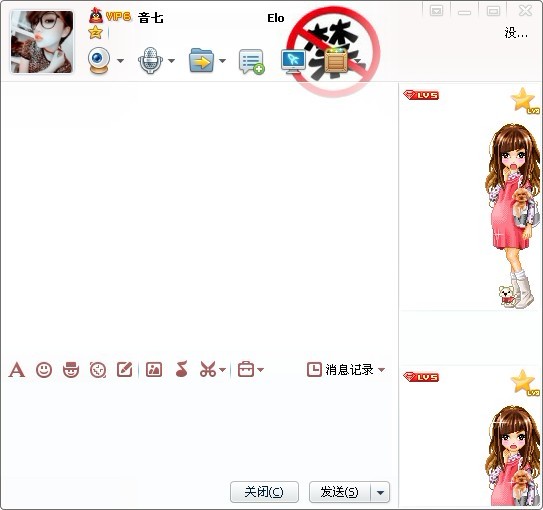Expand the 消息记录 dropdown arrow
The height and width of the screenshot is (510, 543).
(381, 370)
